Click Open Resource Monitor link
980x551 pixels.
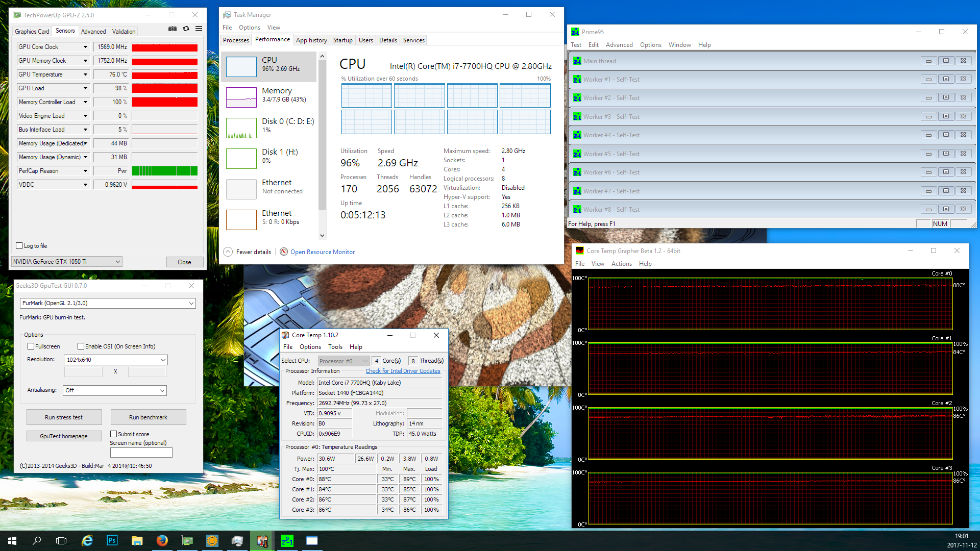pyautogui.click(x=323, y=252)
